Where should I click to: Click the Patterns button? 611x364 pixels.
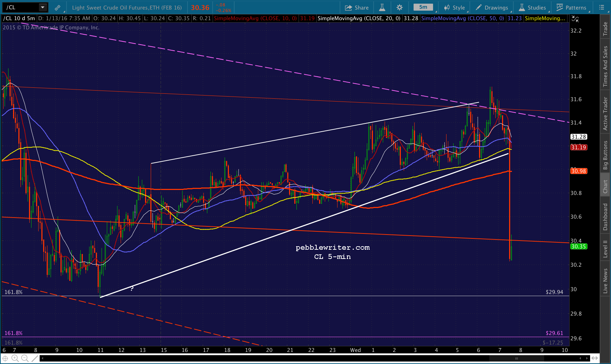tap(571, 7)
